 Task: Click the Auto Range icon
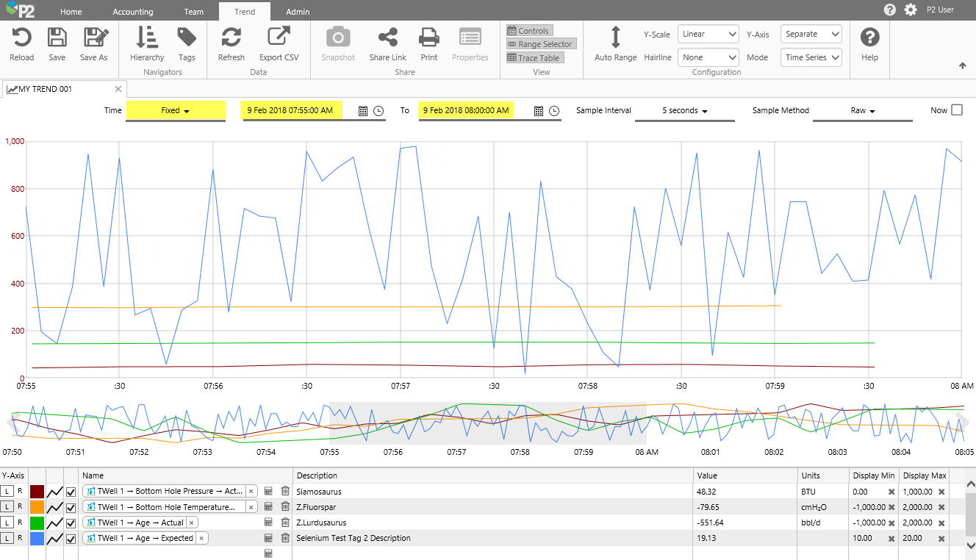(x=615, y=38)
